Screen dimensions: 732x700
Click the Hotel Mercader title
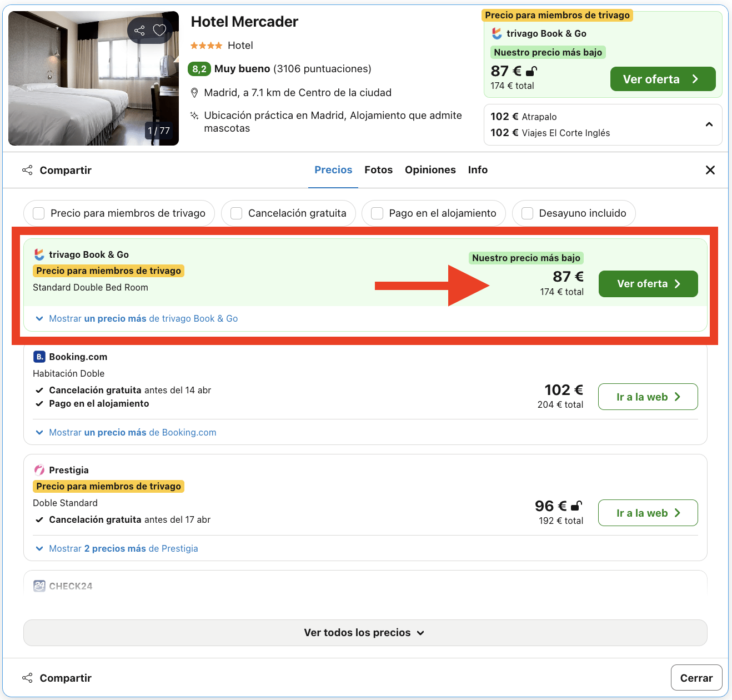[244, 22]
